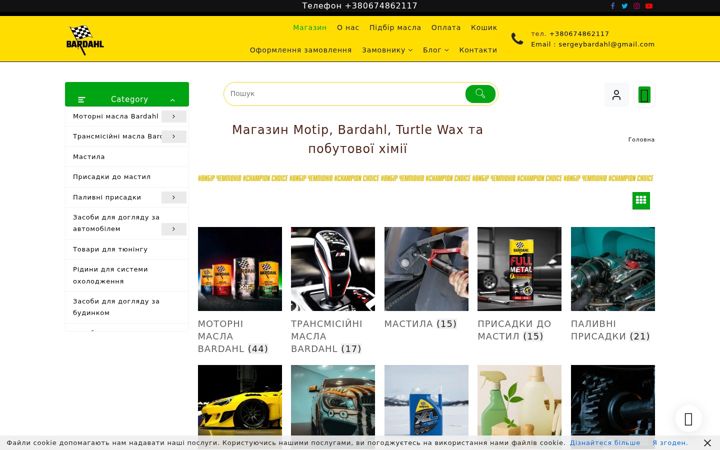Open the user account icon

pyautogui.click(x=616, y=95)
